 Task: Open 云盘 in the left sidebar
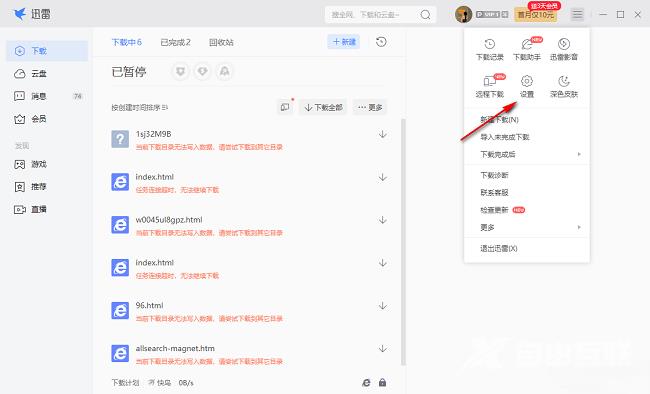[47, 73]
